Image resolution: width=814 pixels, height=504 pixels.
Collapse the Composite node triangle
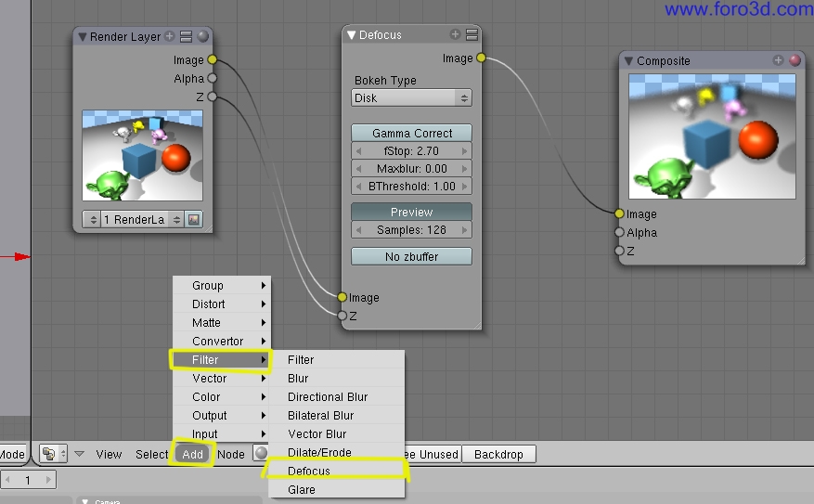tap(628, 60)
